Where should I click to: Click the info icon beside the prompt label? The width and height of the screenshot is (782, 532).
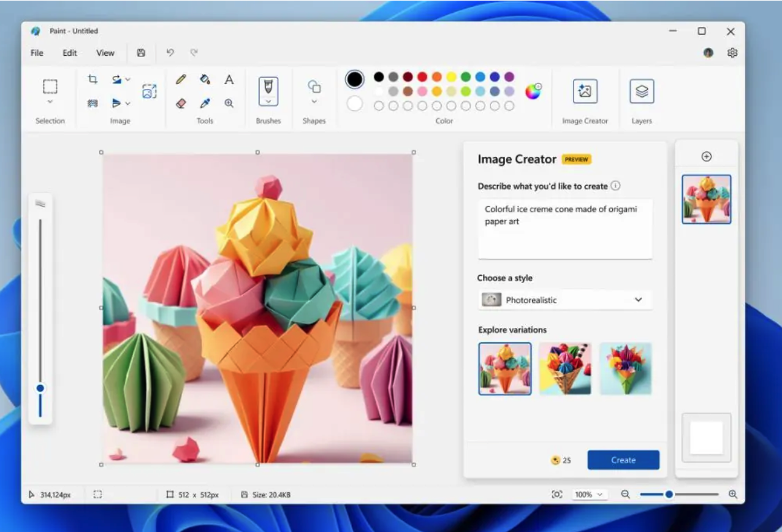click(616, 186)
